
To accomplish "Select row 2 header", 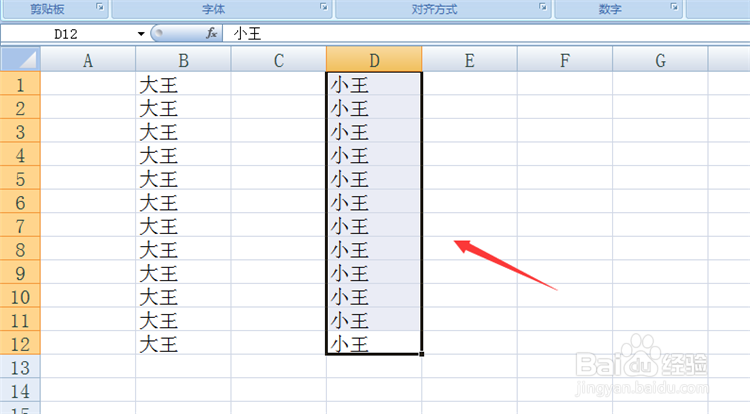I will click(x=20, y=108).
